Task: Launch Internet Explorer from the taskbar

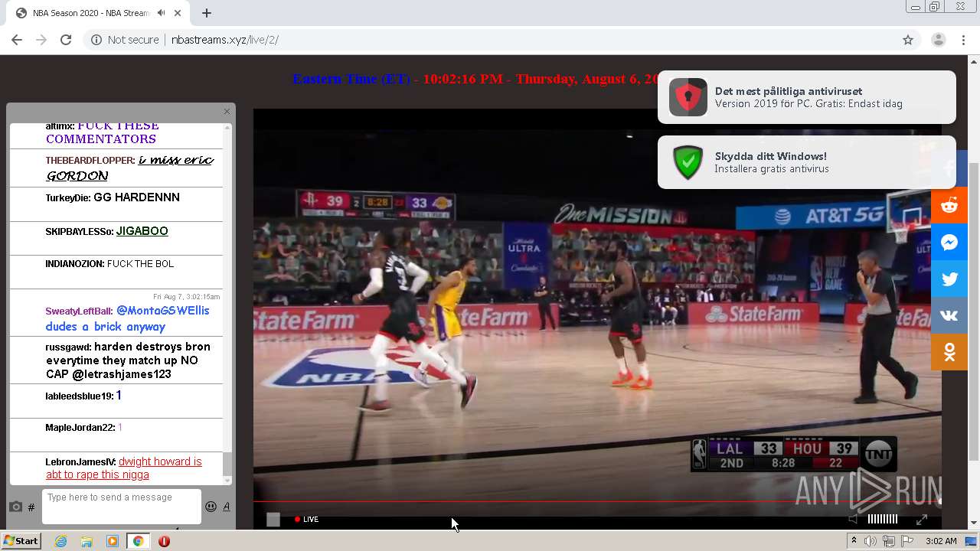Action: (61, 541)
